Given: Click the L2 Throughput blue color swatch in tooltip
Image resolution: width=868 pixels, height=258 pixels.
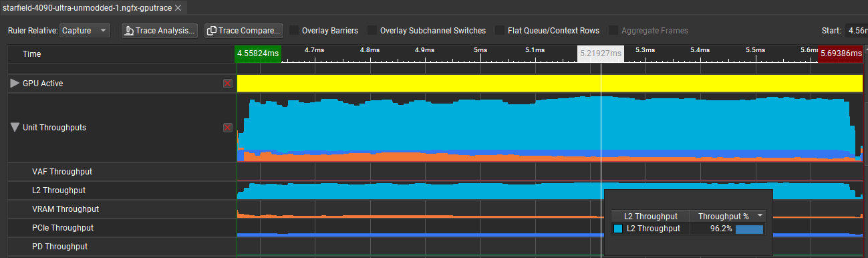Looking at the screenshot, I should pos(617,229).
